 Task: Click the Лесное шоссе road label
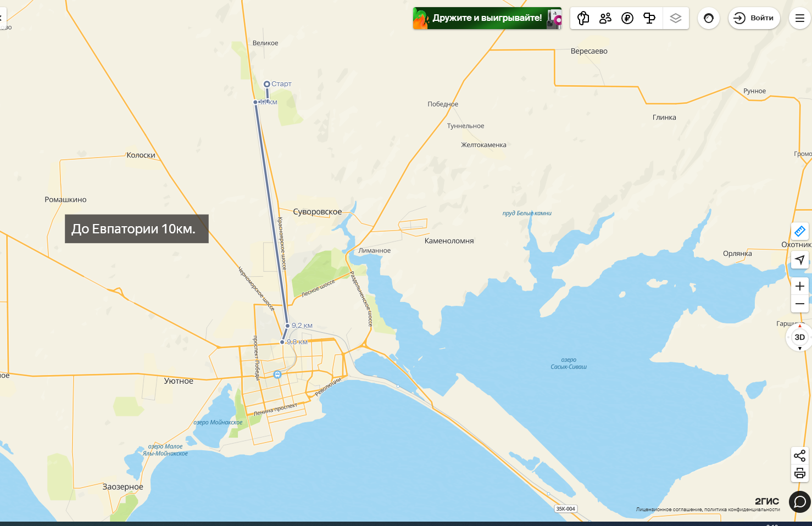(x=318, y=289)
